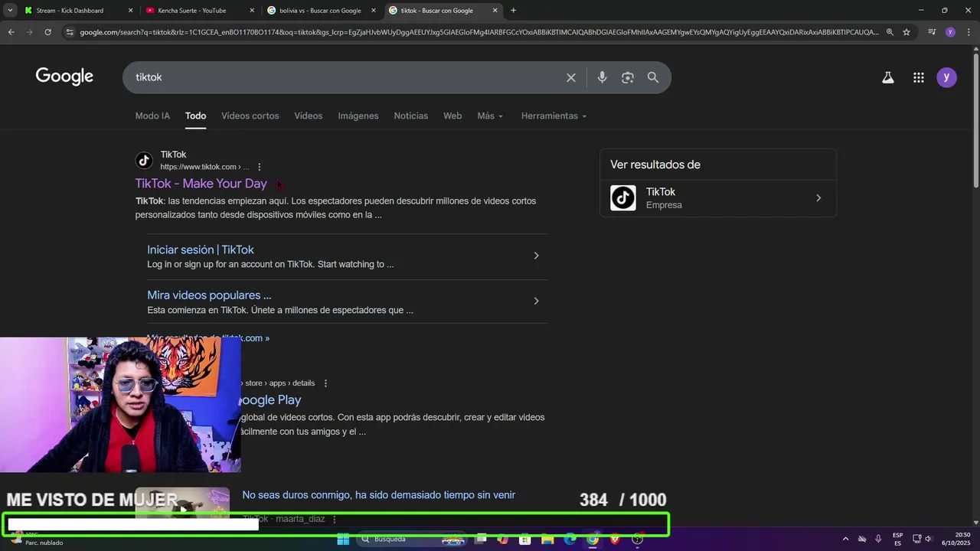Open search by image (Lens) icon

(628, 77)
